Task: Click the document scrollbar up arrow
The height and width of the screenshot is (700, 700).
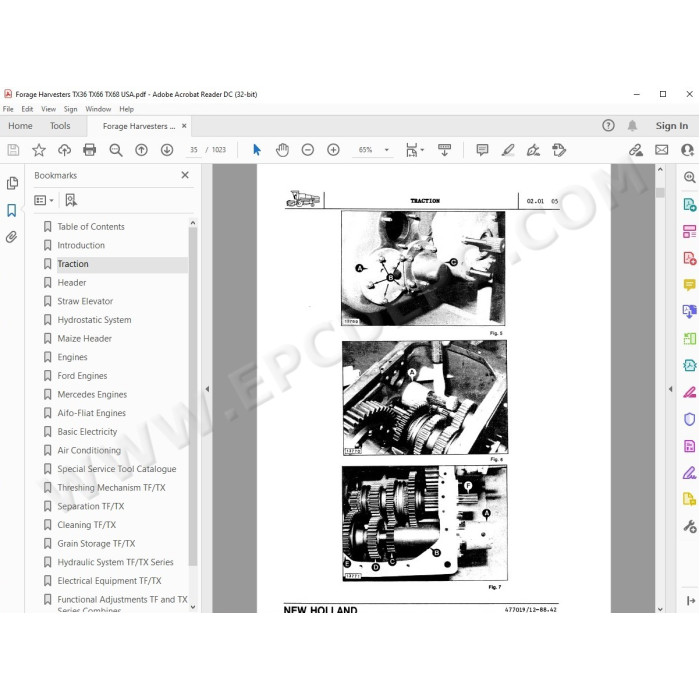Action: click(x=660, y=170)
